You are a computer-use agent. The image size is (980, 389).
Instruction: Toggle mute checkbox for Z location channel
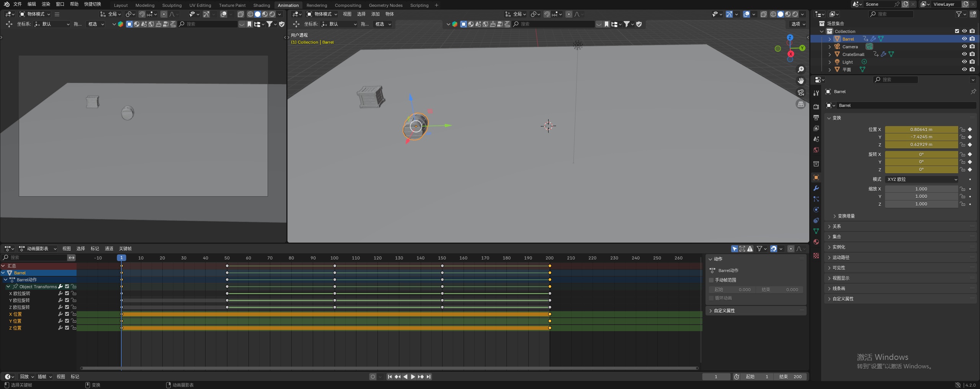click(67, 328)
